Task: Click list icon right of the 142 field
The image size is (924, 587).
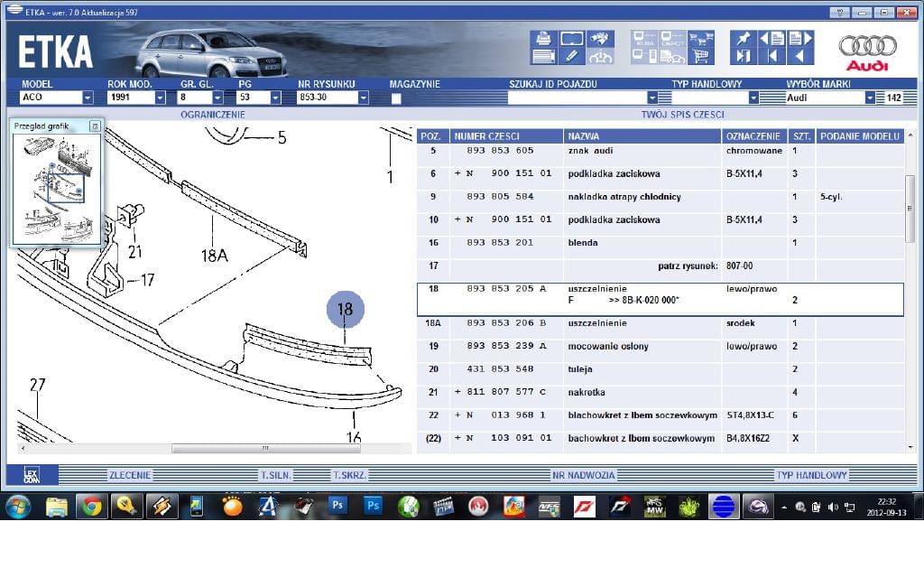Action: point(910,98)
